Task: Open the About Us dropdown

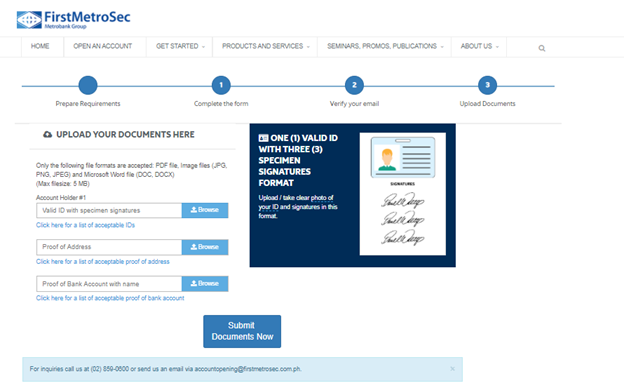Action: (x=479, y=47)
